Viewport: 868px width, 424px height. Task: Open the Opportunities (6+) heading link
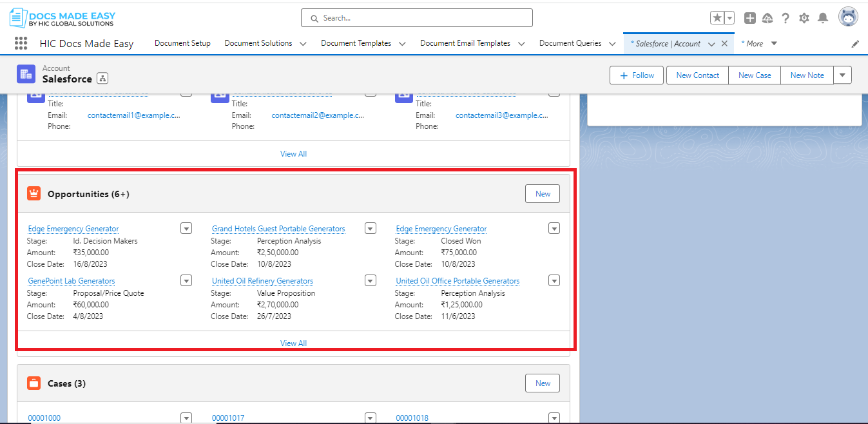[88, 194]
